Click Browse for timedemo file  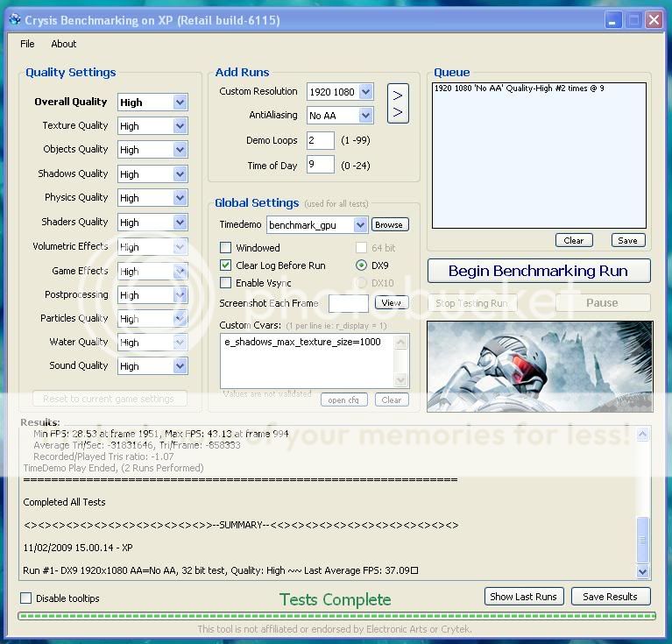(x=389, y=224)
